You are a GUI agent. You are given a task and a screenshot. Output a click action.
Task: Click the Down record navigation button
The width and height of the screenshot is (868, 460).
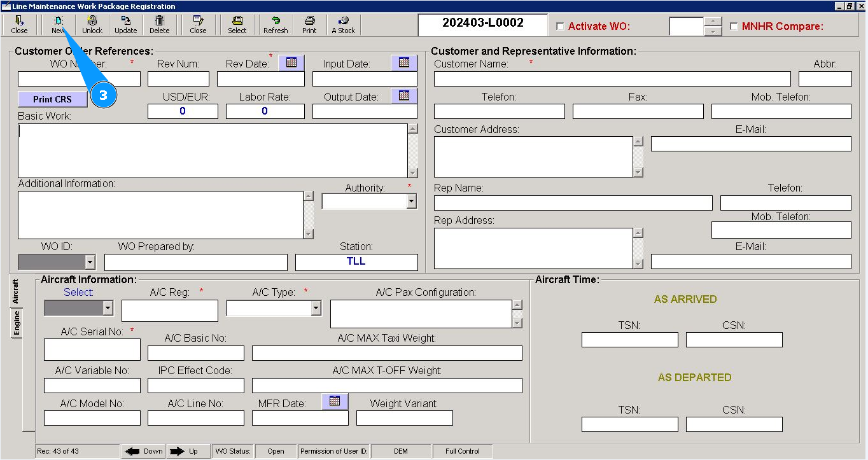coord(144,451)
